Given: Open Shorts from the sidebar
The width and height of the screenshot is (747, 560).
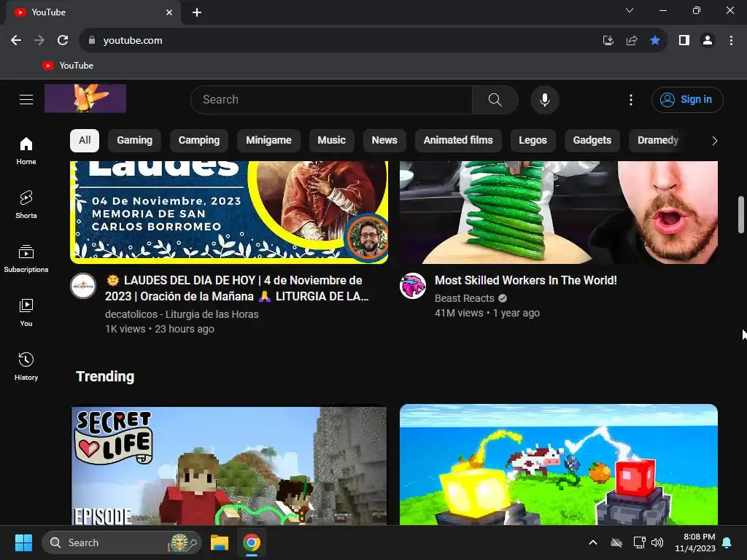Looking at the screenshot, I should coord(26,205).
